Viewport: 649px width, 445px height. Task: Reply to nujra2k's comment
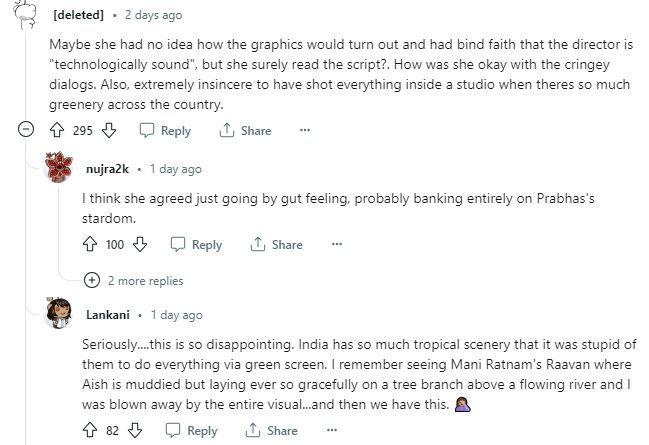click(x=197, y=244)
